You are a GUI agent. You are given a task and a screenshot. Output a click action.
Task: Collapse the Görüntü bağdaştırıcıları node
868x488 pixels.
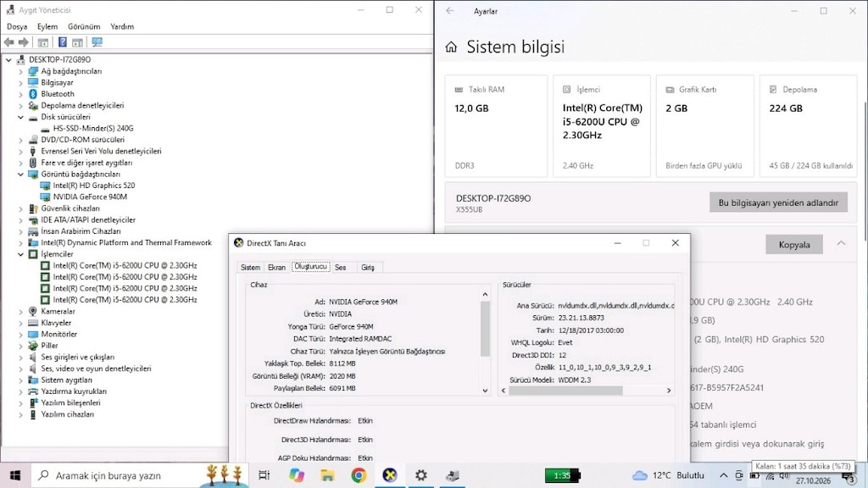tap(20, 175)
